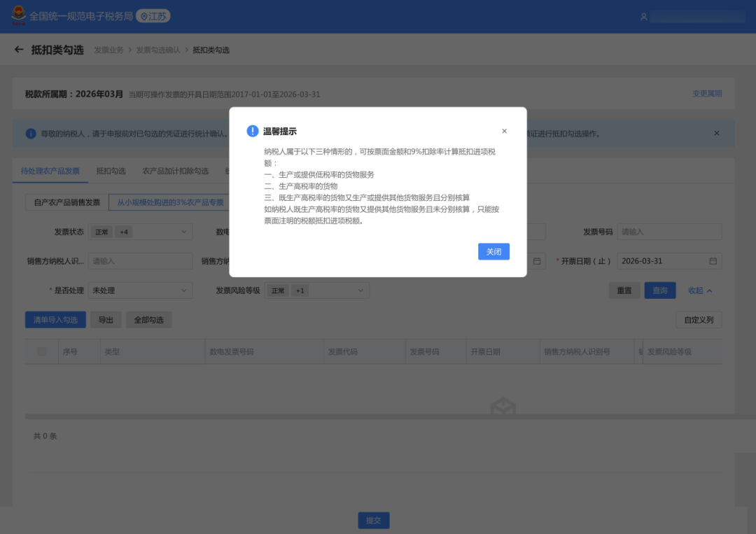Switch to 农产品加计扣除勾选 tab
Image resolution: width=756 pixels, height=534 pixels.
[x=176, y=171]
